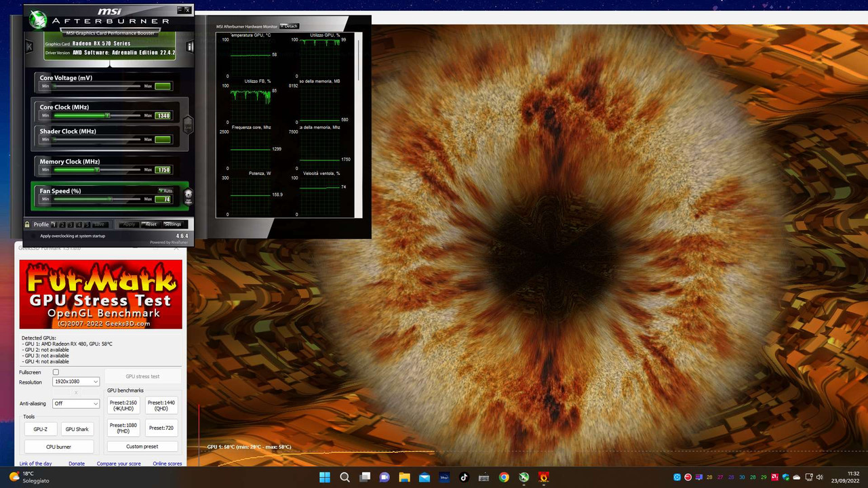
Task: Click the Memory Clock slider handle
Action: coord(97,169)
